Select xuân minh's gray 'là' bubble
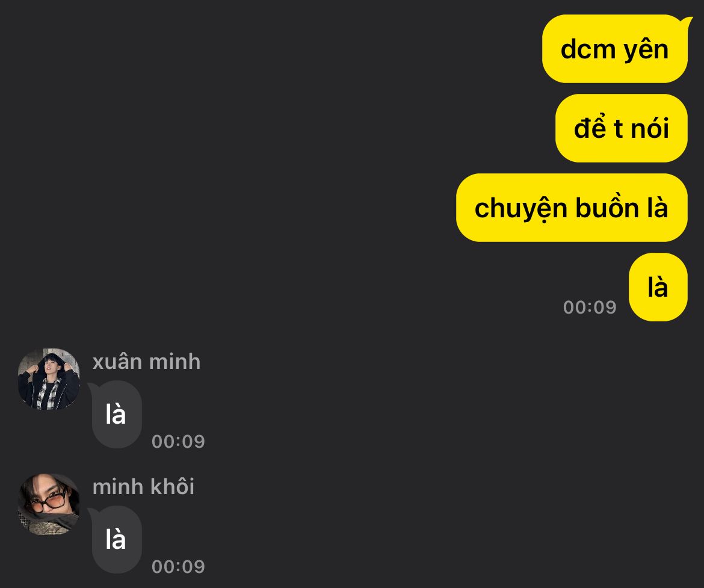 [x=117, y=414]
